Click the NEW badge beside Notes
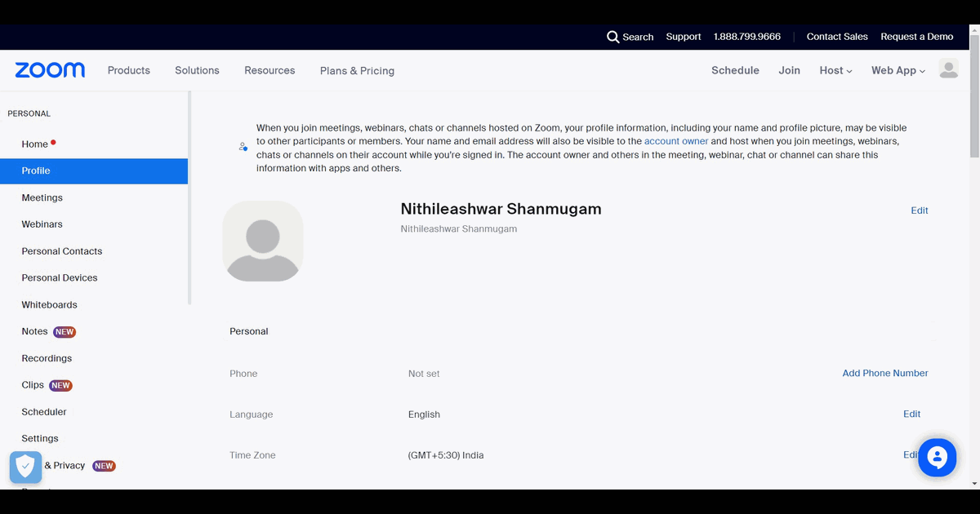The image size is (980, 514). (65, 332)
